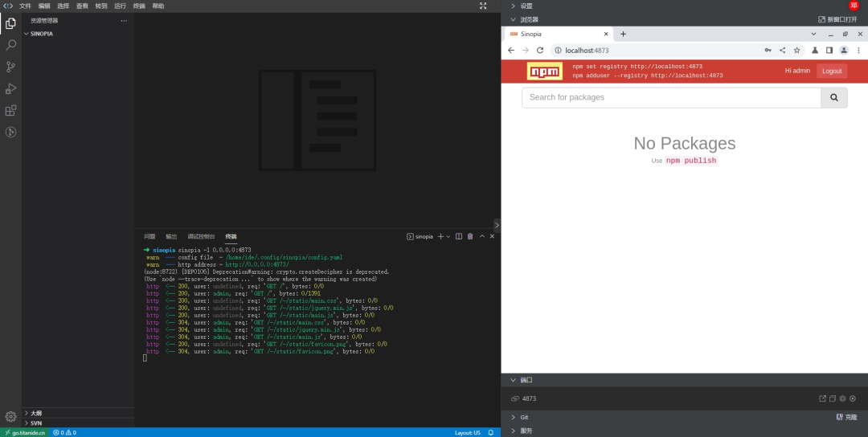Viewport: 868px width, 437px height.
Task: Open the Extensions view in activity bar
Action: [11, 110]
